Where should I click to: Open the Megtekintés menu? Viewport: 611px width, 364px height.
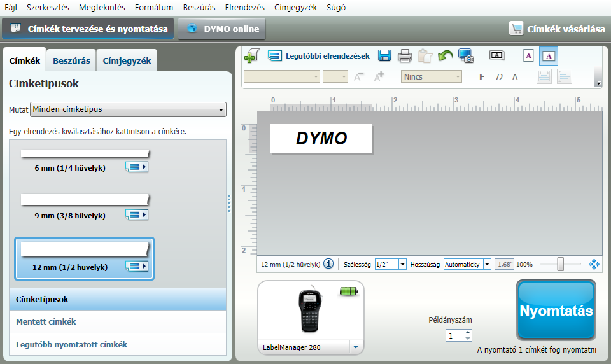(102, 8)
